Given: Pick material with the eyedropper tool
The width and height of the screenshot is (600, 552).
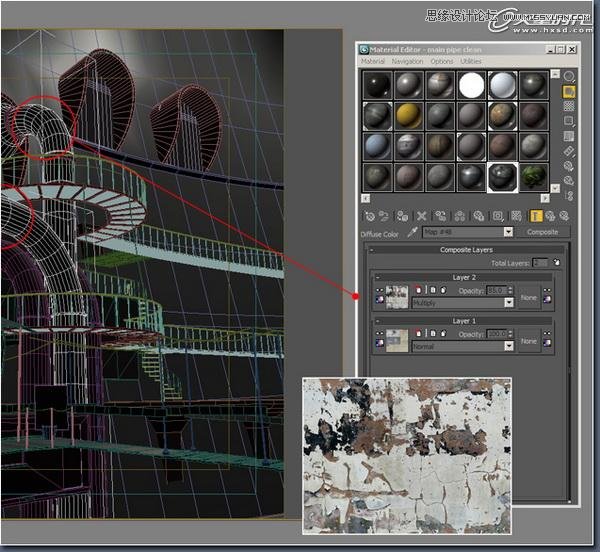Looking at the screenshot, I should [410, 232].
